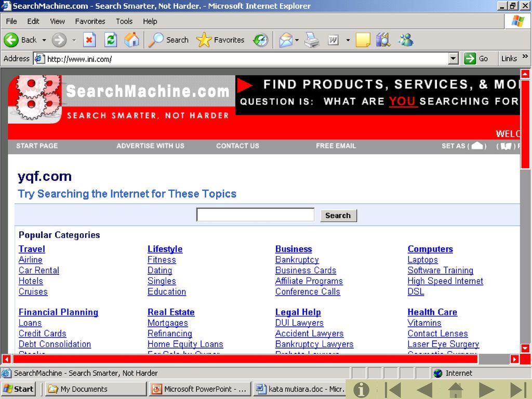The height and width of the screenshot is (399, 532).
Task: Open the Travel category link
Action: [x=32, y=249]
